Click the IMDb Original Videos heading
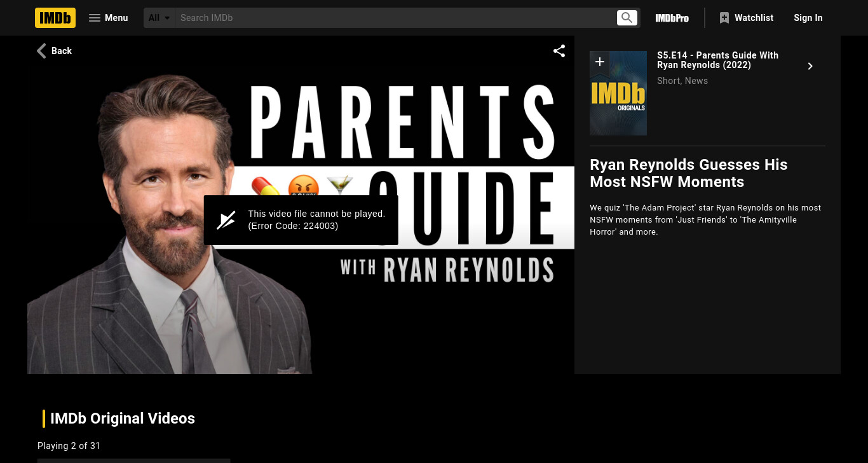 pyautogui.click(x=123, y=418)
